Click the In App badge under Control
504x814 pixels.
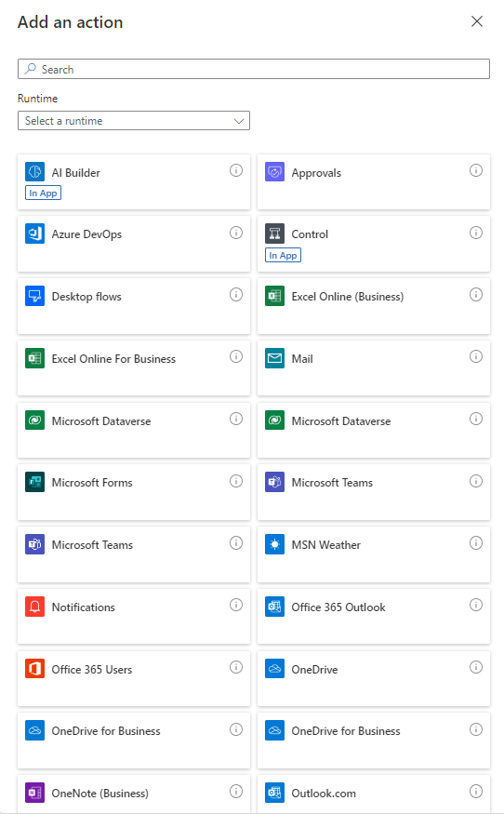tap(283, 255)
